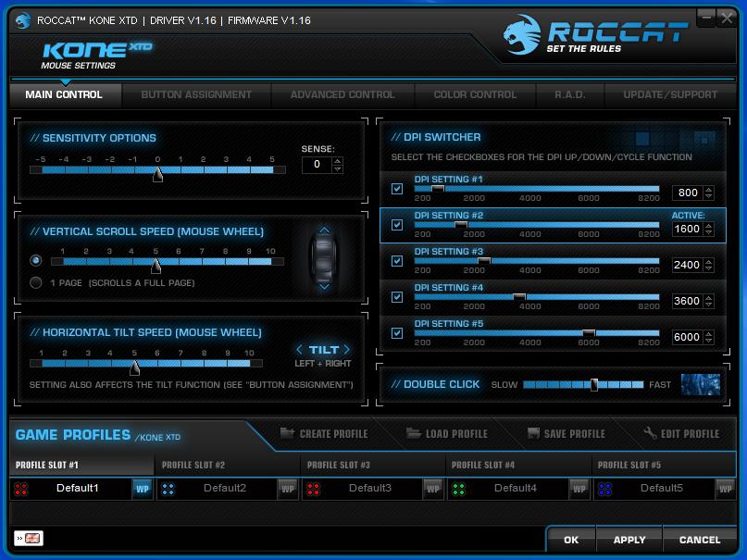Open the Color Control tab
The width and height of the screenshot is (747, 560).
475,94
